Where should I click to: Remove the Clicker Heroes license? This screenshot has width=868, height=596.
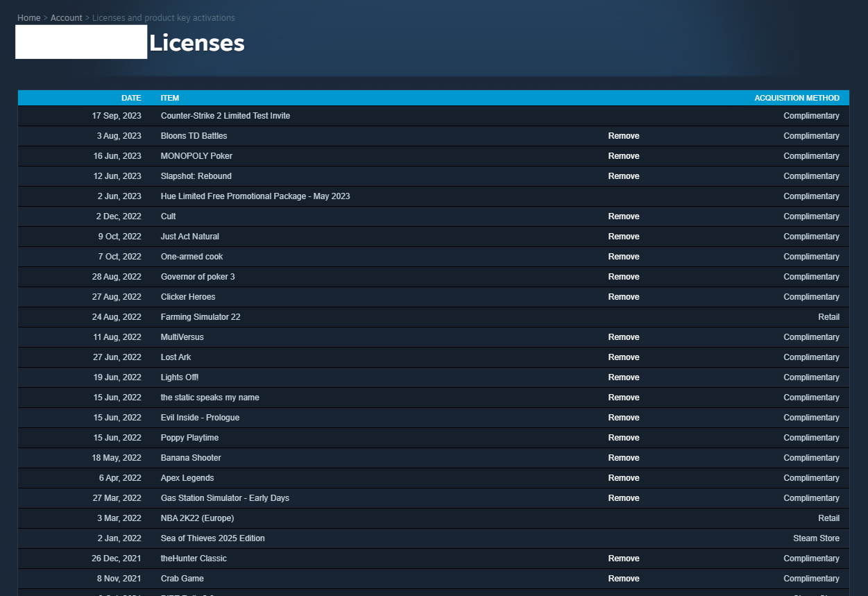[x=623, y=296]
